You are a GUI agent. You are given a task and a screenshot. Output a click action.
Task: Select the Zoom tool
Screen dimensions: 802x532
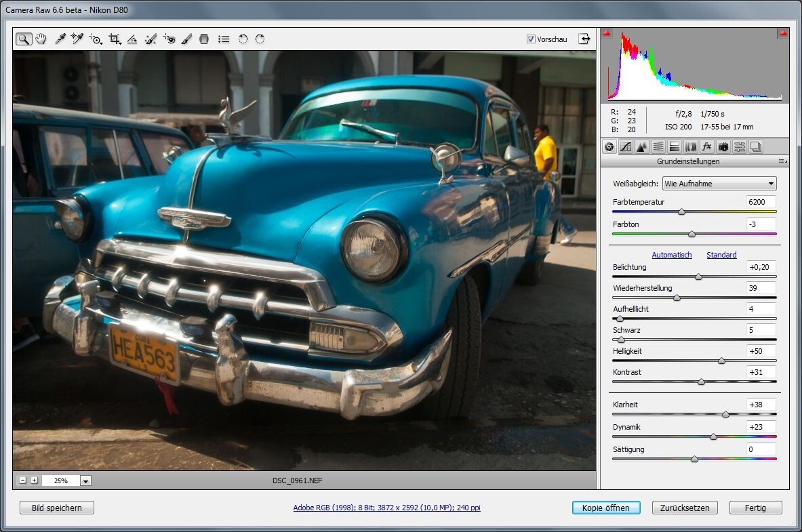24,39
